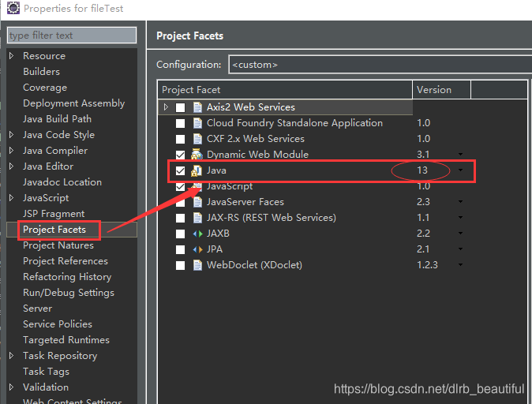
Task: Expand the Java Compiler node
Action: pos(12,150)
